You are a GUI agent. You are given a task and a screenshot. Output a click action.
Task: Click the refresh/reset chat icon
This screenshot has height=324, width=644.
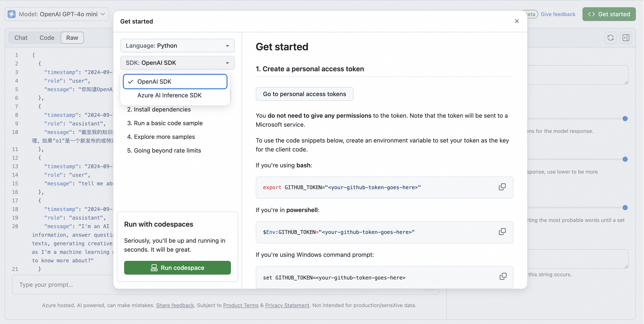pyautogui.click(x=611, y=38)
